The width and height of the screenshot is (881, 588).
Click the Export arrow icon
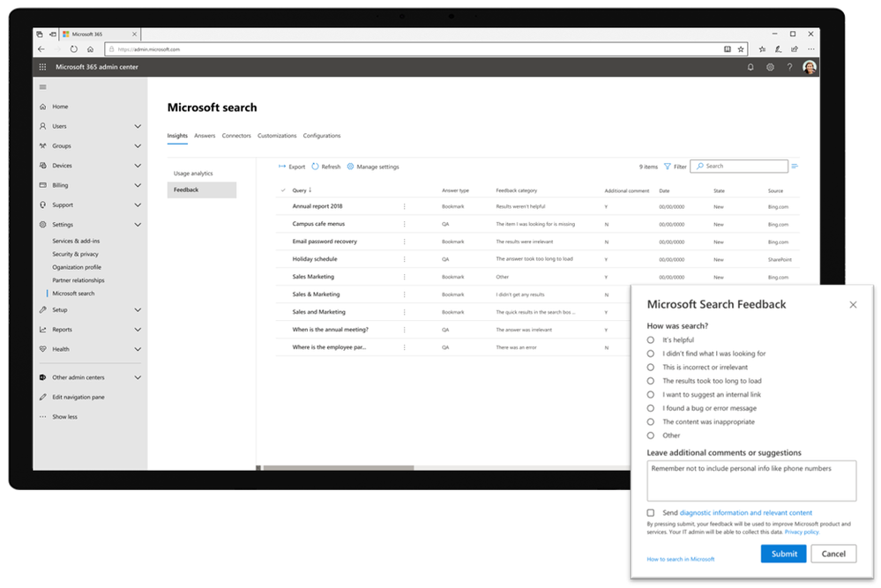pos(282,167)
